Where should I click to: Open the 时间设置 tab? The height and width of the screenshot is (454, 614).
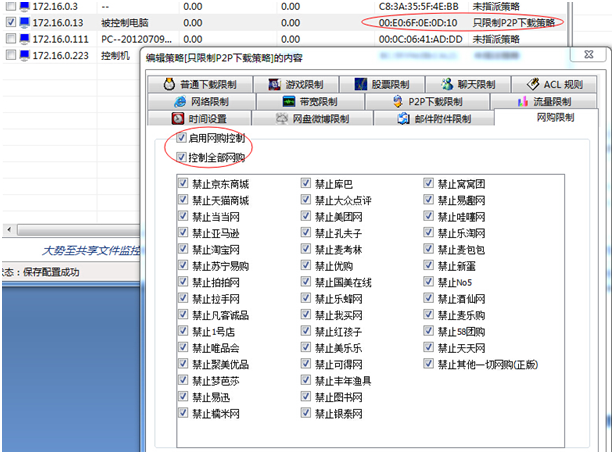tap(199, 118)
